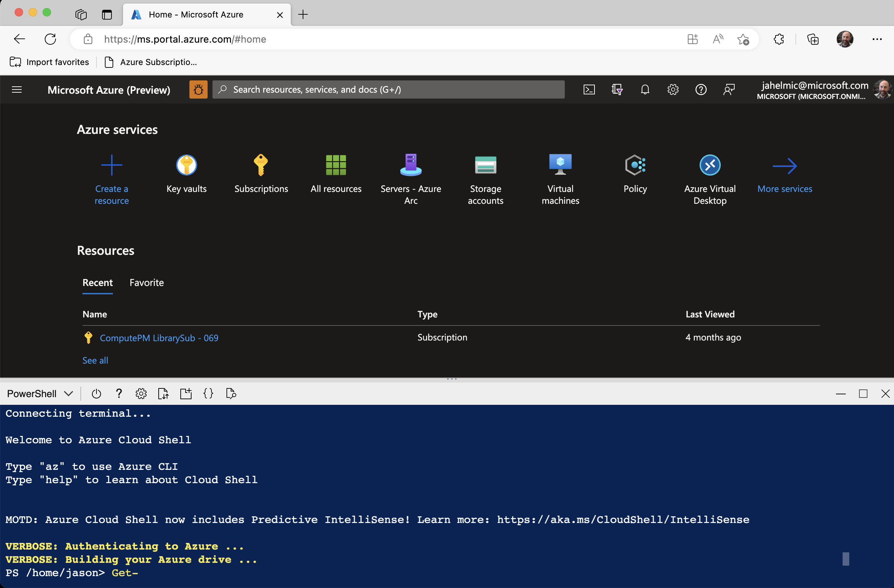Screen dimensions: 894x588
Task: Open the Notifications bell
Action: click(x=645, y=89)
